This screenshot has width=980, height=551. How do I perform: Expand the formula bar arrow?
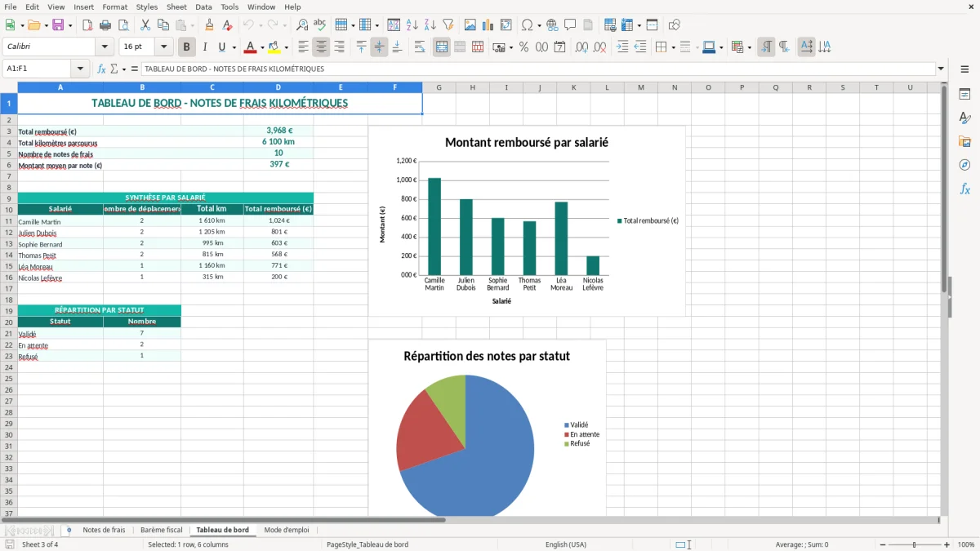pos(942,69)
